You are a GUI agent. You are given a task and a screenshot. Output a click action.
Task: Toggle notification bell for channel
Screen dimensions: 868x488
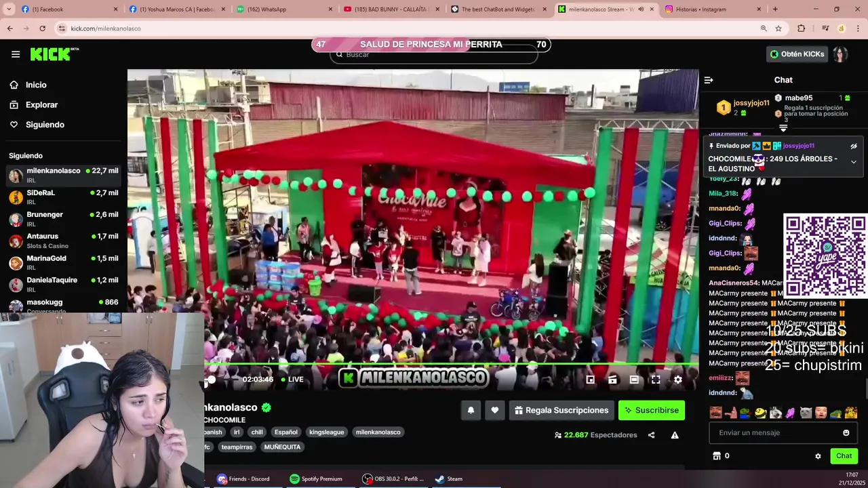[x=471, y=410]
